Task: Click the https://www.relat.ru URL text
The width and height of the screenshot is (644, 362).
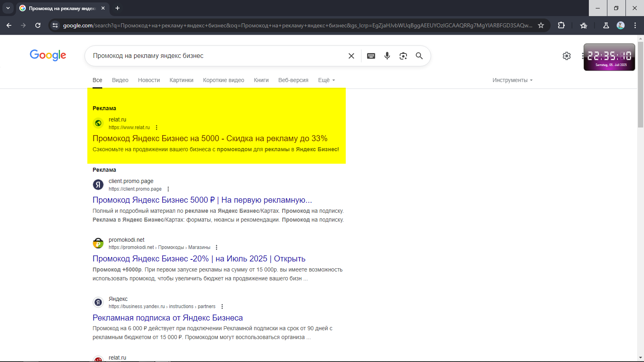Action: pyautogui.click(x=129, y=128)
